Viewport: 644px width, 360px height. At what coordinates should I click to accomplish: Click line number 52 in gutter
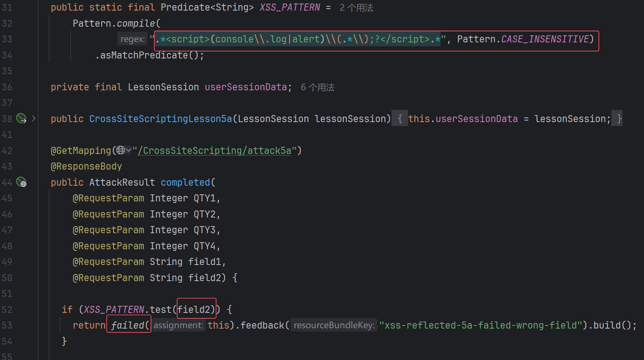coord(7,309)
